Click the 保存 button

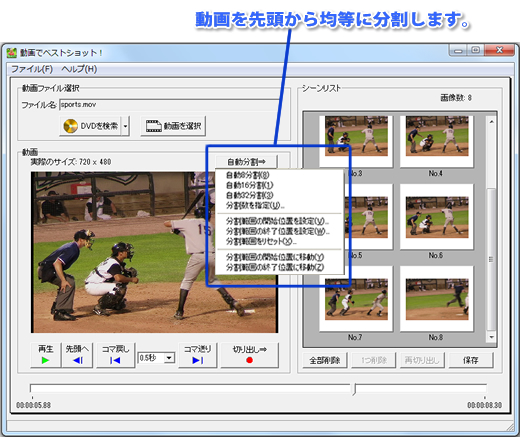coord(471,360)
